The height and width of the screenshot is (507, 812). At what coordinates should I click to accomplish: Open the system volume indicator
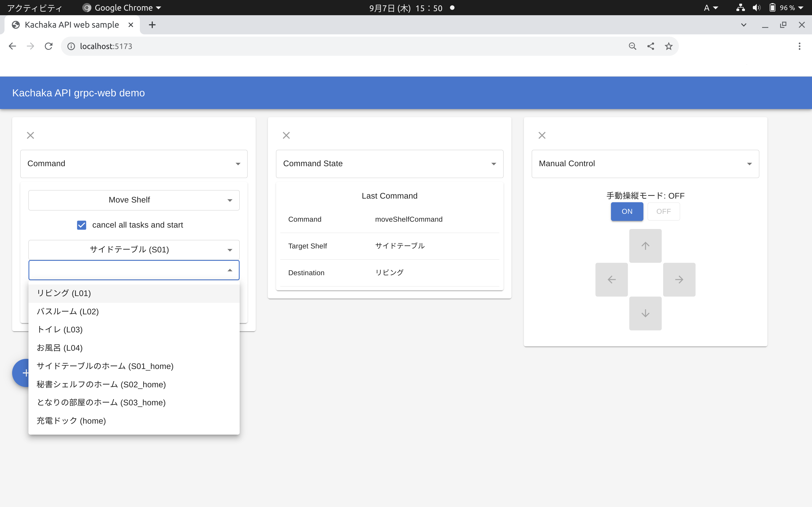point(756,8)
